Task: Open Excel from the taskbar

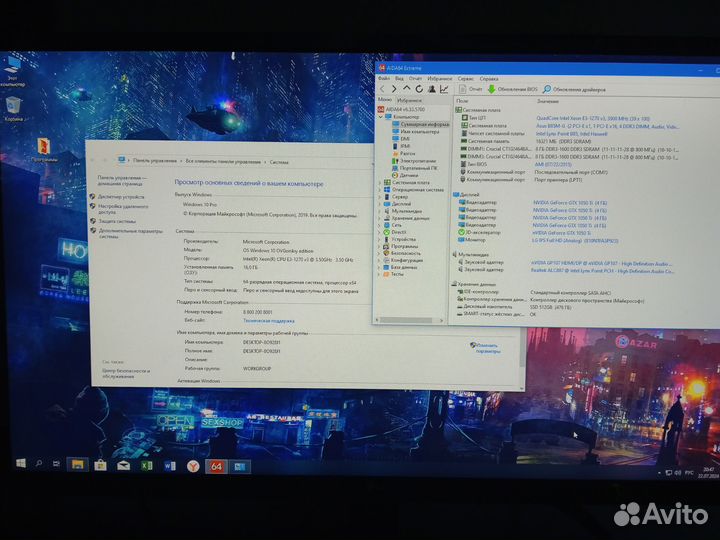Action: coord(146,466)
